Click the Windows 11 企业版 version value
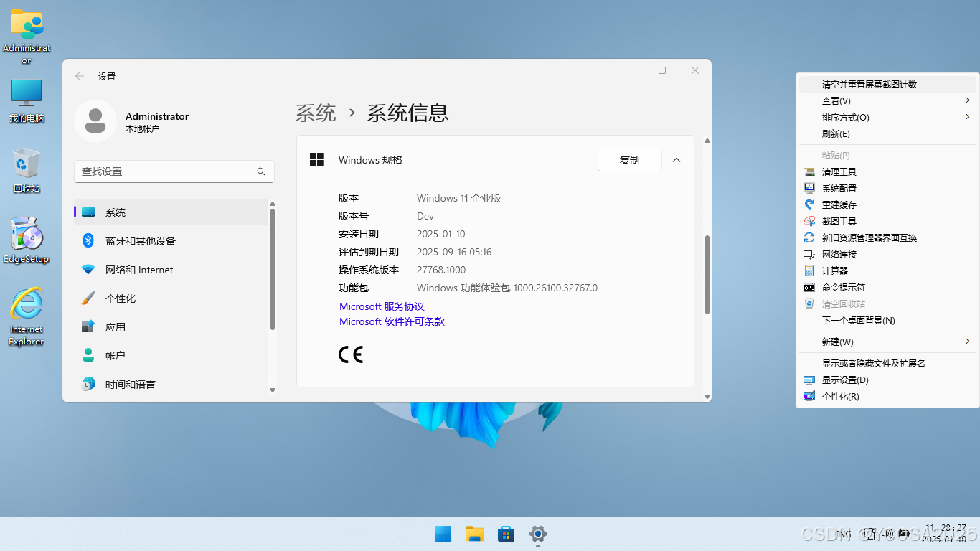The image size is (980, 551). 459,198
